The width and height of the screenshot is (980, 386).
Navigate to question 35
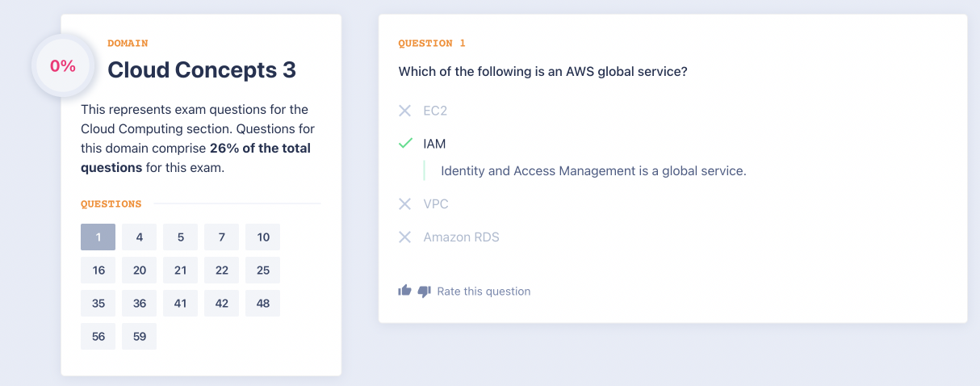(98, 304)
